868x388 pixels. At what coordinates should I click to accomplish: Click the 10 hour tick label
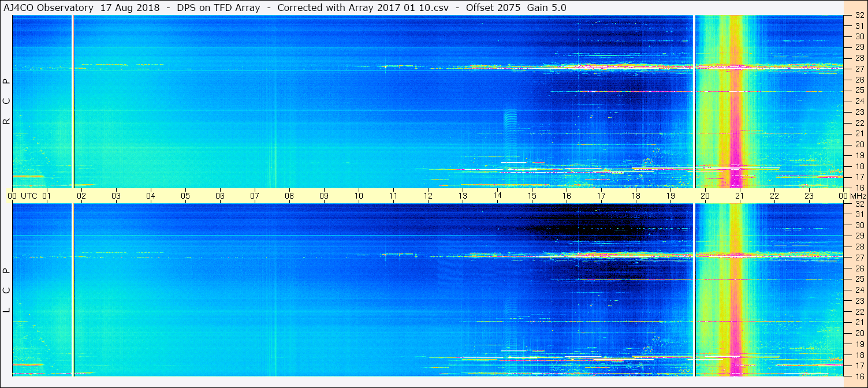pos(359,196)
